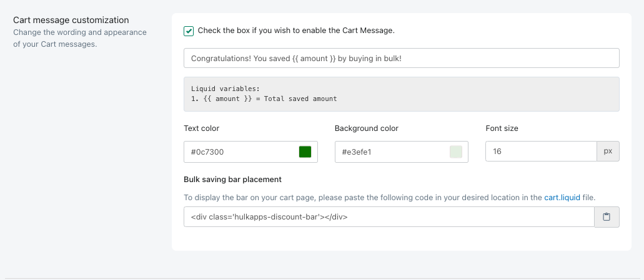Click the Liquid variables info box
Viewport: 644px width, 280px height.
tap(401, 94)
